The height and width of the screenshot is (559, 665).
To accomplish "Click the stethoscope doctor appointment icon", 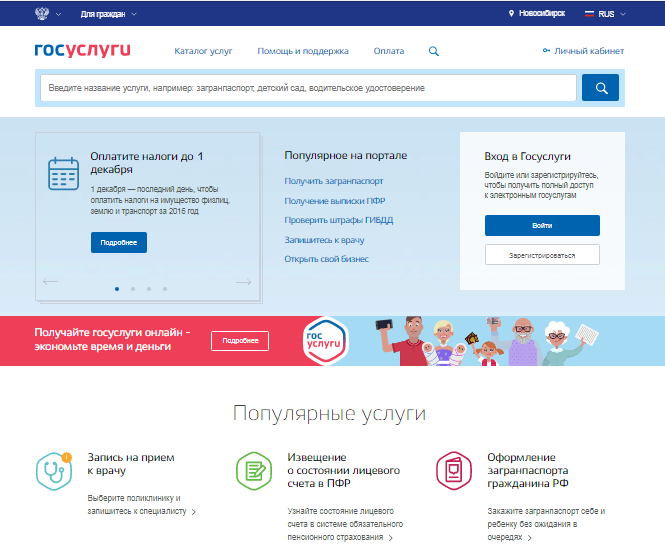I will [54, 471].
